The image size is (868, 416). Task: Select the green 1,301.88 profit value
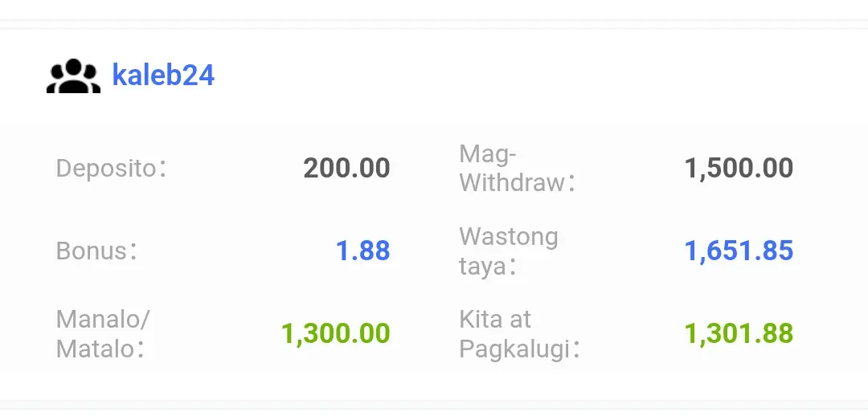(739, 333)
